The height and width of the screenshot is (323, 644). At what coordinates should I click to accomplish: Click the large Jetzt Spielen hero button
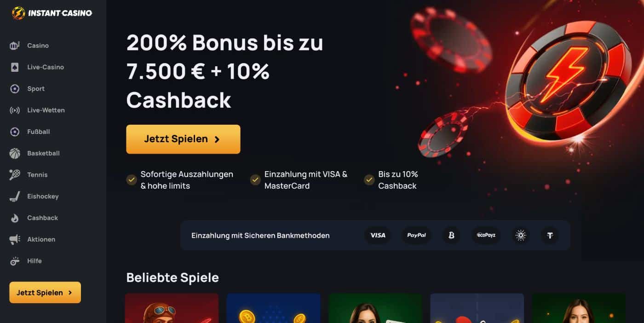point(183,139)
